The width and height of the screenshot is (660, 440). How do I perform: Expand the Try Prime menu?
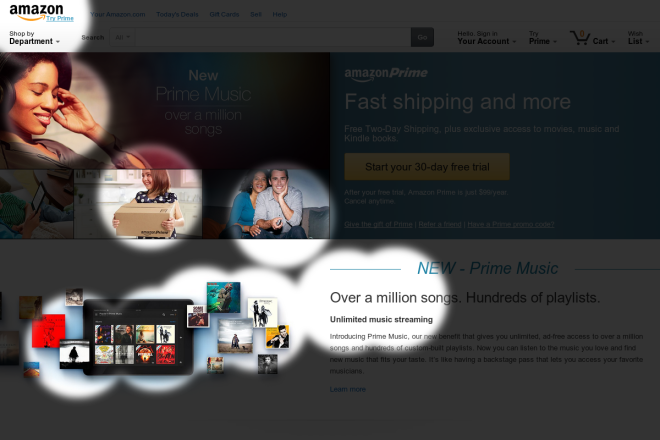(x=543, y=37)
